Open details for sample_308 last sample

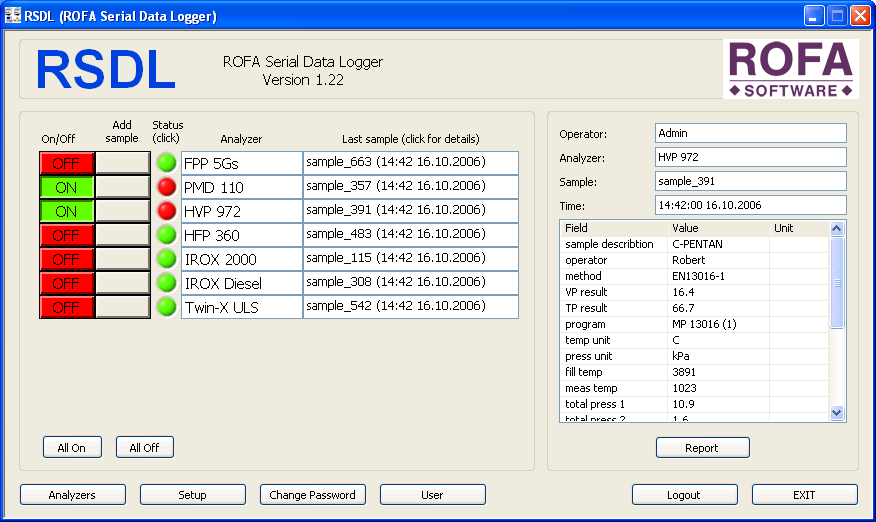click(x=411, y=283)
